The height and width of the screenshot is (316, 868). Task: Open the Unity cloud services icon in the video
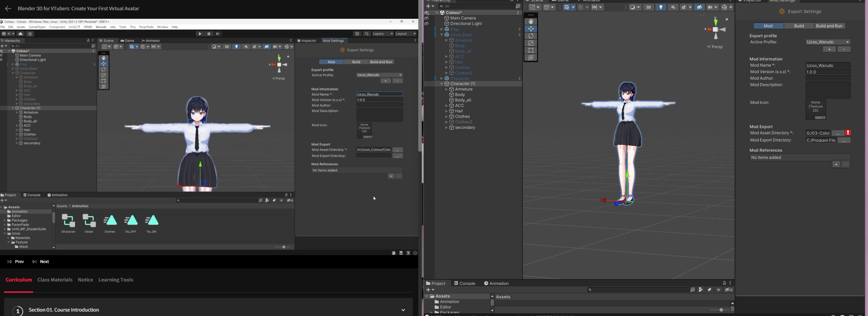pos(20,34)
